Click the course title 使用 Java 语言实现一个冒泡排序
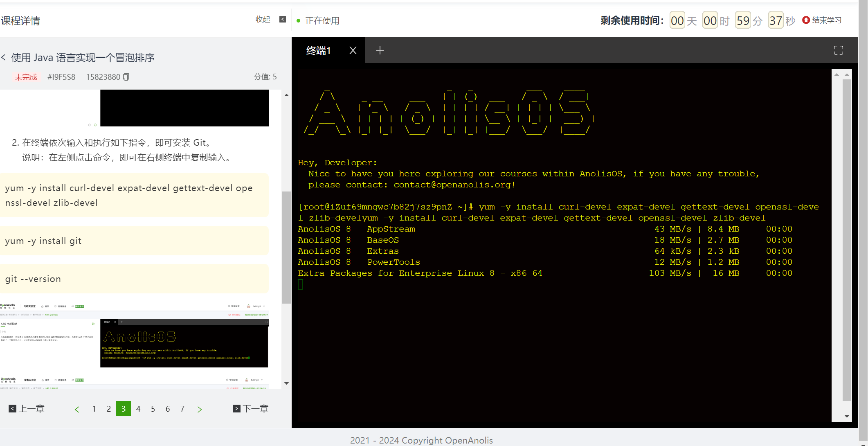Viewport: 868px width, 446px height. pos(83,58)
